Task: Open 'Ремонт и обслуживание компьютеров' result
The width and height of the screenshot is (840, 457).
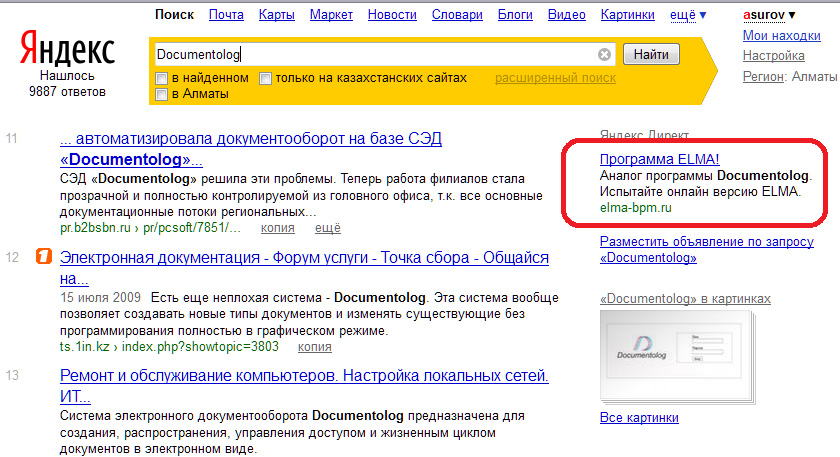Action: click(x=304, y=386)
